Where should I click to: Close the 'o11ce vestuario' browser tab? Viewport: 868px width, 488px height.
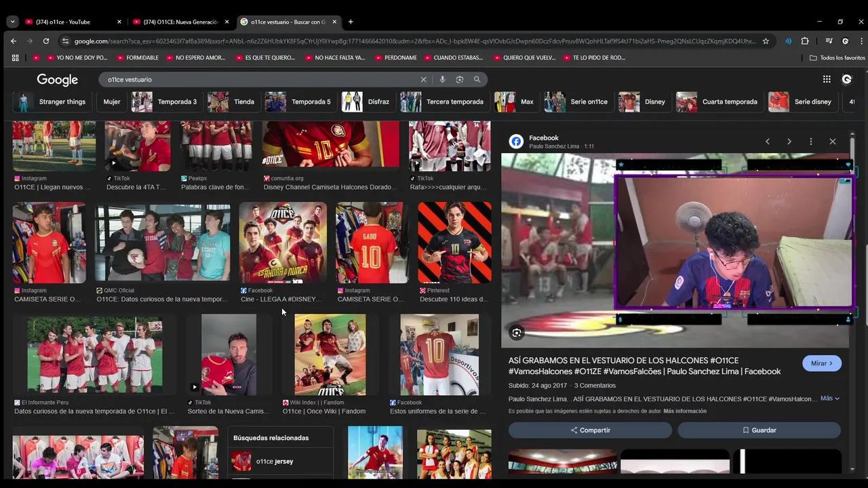[334, 22]
